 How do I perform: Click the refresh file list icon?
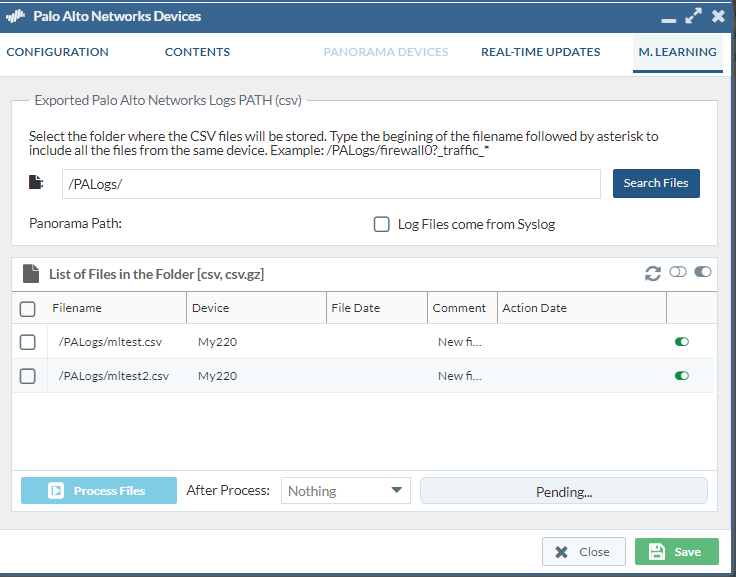point(653,273)
